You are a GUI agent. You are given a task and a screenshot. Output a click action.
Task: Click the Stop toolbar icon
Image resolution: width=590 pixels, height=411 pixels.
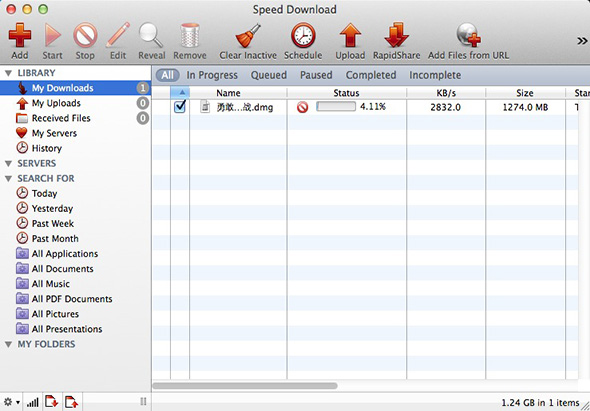85,35
